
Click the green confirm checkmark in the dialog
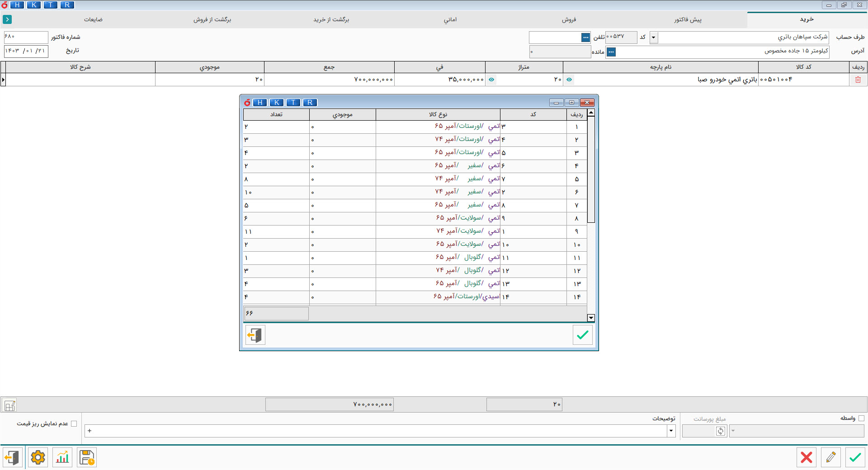[582, 335]
